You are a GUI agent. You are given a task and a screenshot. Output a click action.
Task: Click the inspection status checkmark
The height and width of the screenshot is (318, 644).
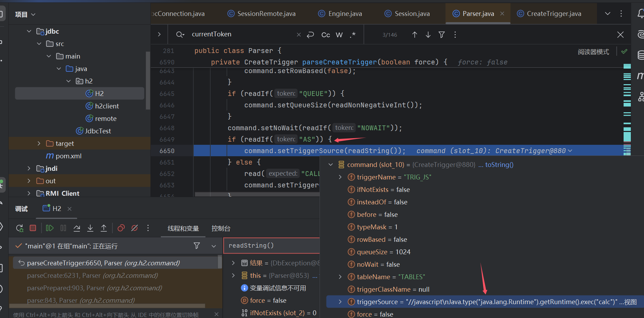pyautogui.click(x=624, y=51)
